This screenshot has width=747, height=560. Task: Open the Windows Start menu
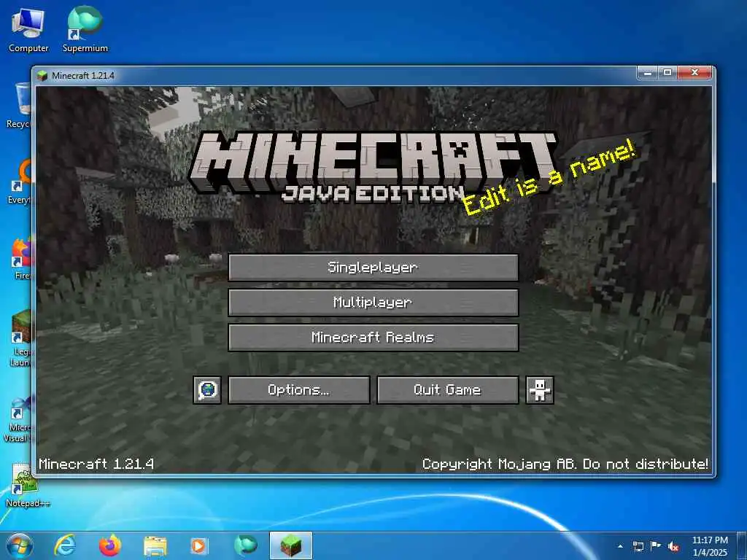pyautogui.click(x=20, y=545)
